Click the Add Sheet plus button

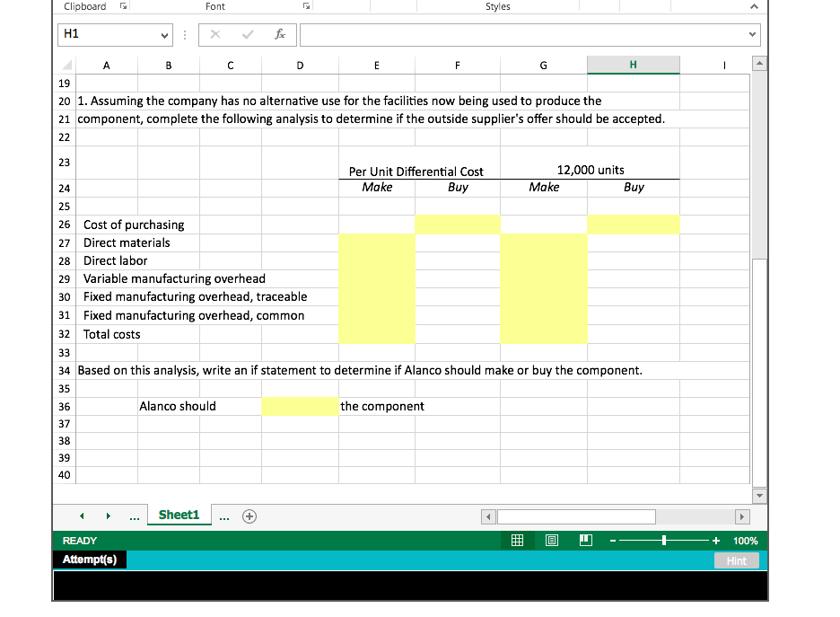[249, 516]
